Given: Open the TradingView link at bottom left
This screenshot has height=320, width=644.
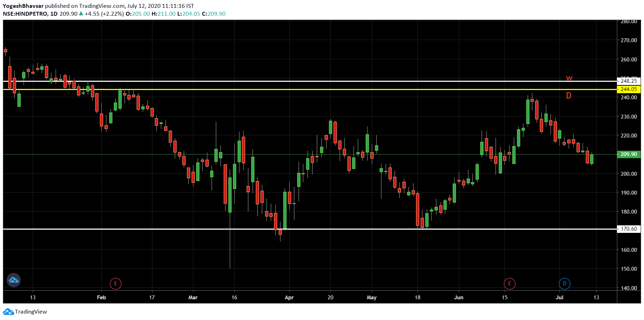Looking at the screenshot, I should point(25,312).
